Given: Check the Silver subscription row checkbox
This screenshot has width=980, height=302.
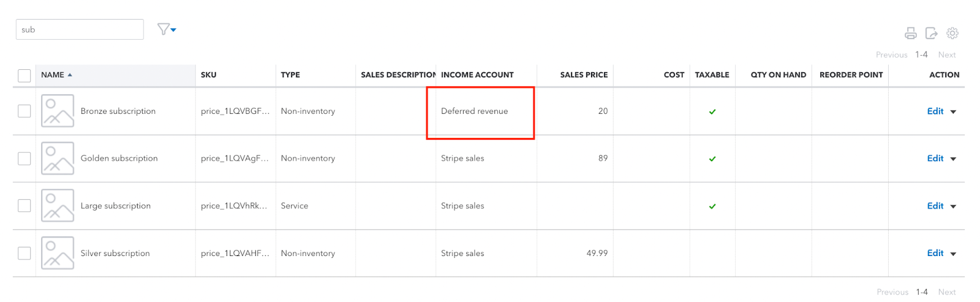Looking at the screenshot, I should 24,253.
